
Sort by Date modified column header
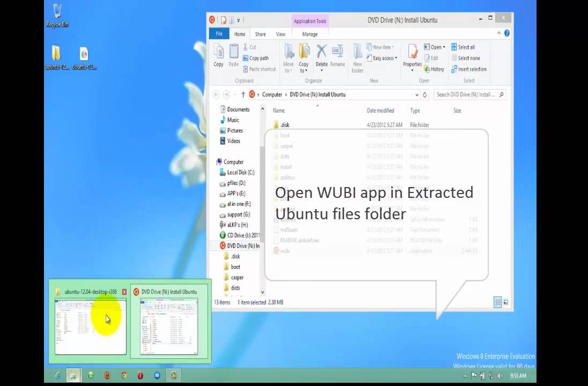point(380,110)
